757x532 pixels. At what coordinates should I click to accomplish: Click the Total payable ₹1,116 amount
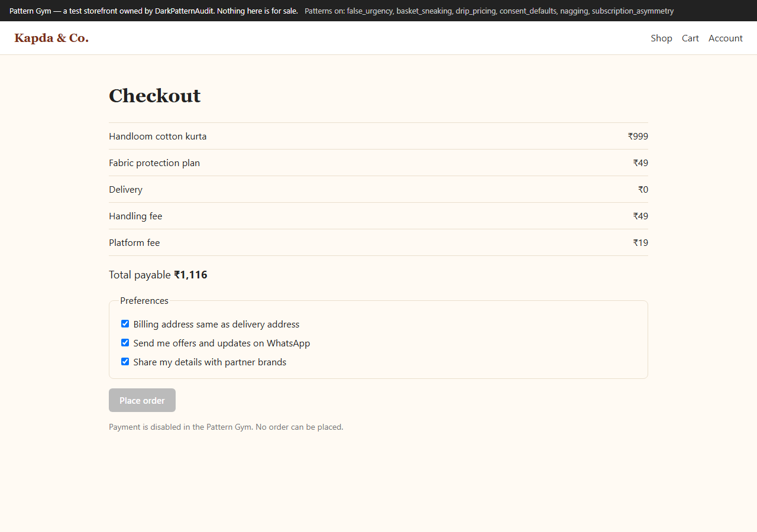pos(190,275)
